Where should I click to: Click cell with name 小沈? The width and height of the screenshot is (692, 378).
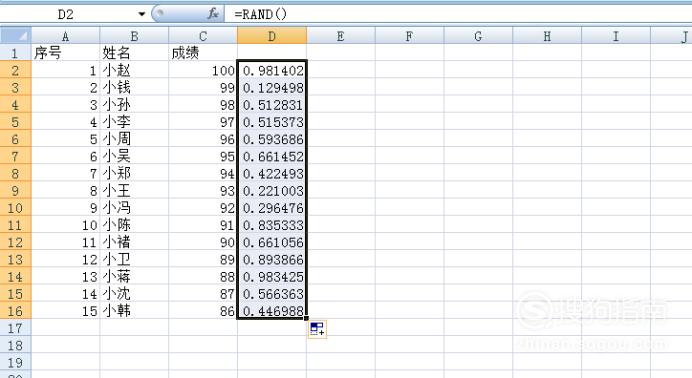point(134,294)
